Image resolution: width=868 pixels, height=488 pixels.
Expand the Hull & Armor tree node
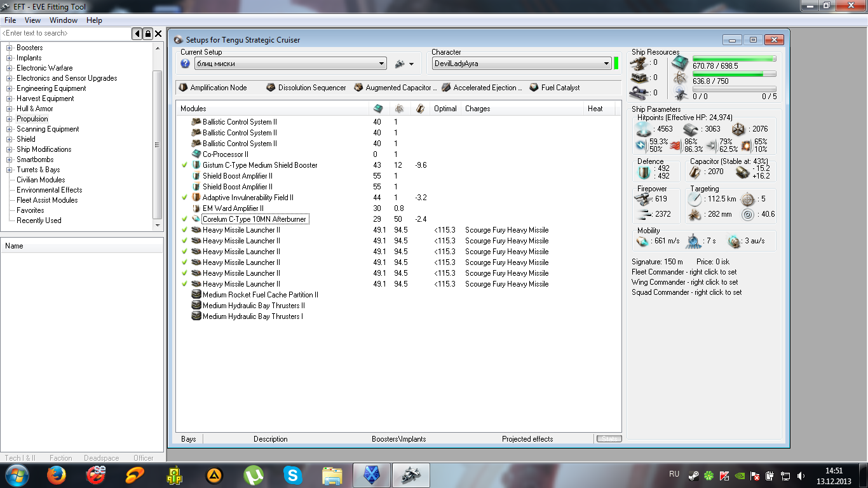10,109
